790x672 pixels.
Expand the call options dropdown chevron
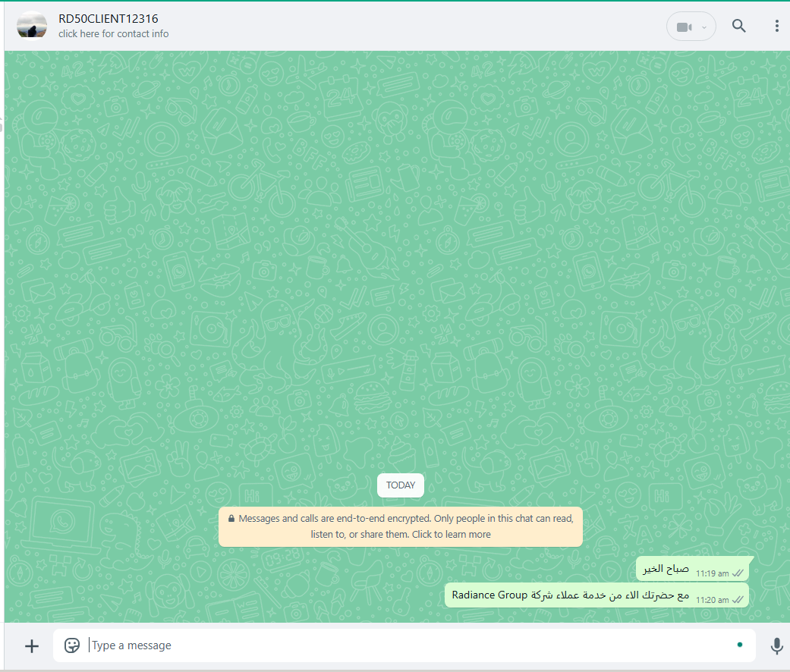(x=704, y=27)
